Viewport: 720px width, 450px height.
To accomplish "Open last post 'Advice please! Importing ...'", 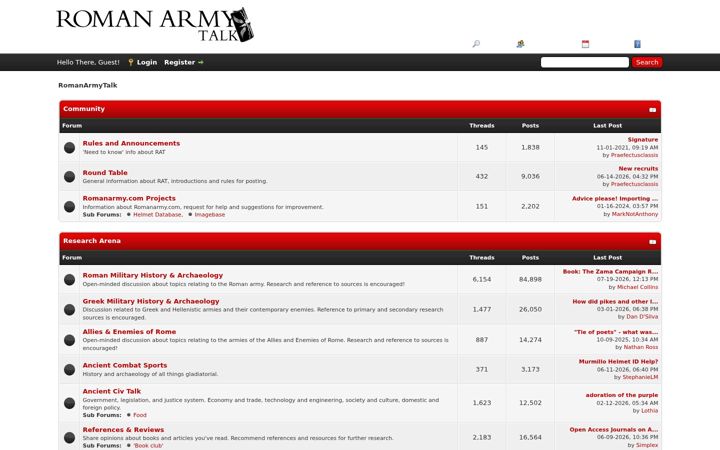I will tap(615, 198).
